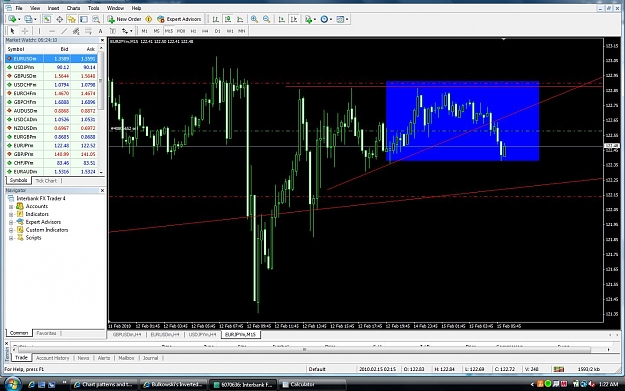Select the trendline drawing tool
The image size is (625, 391).
(64, 31)
